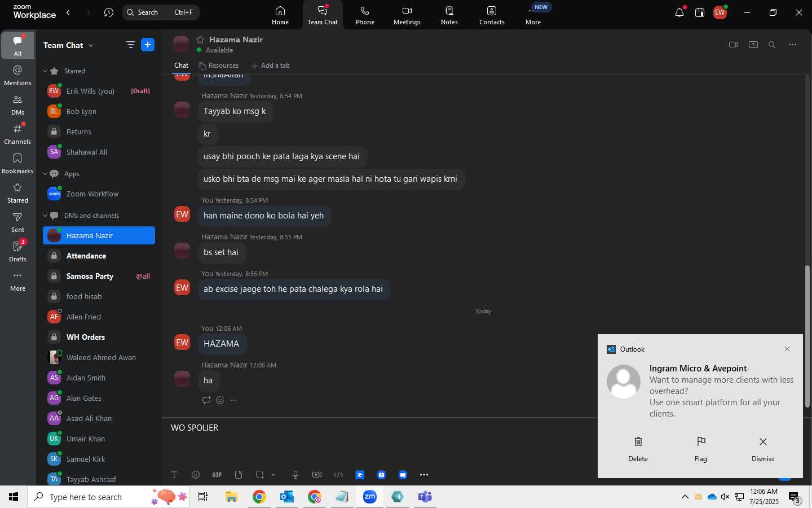Add reaction to the 'ha' message
The image size is (812, 508).
220,400
